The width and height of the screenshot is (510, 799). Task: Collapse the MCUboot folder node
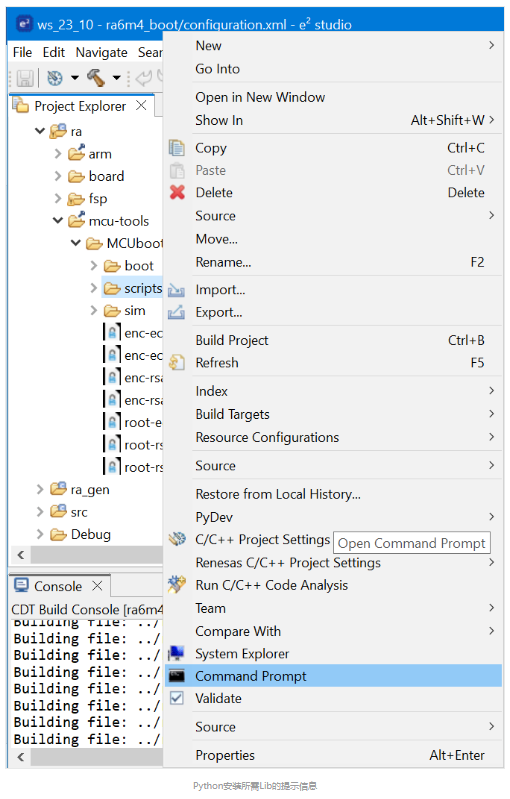point(75,243)
